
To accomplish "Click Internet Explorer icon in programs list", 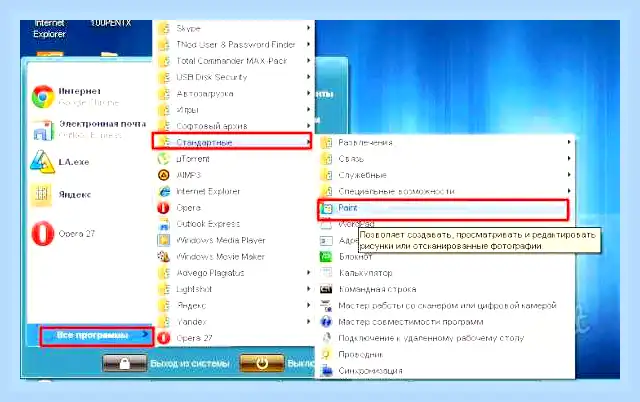I will pos(164,191).
